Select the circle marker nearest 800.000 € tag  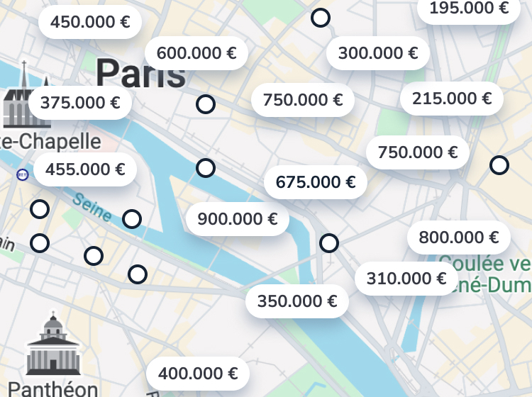(x=499, y=165)
